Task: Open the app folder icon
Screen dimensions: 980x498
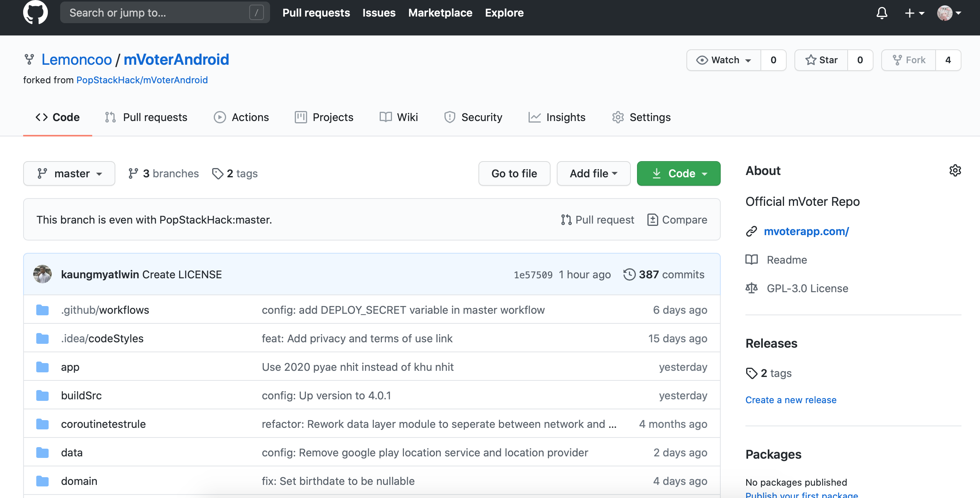Action: tap(42, 367)
